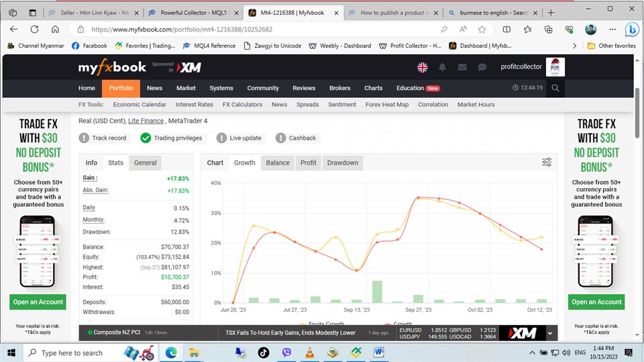Image resolution: width=644 pixels, height=362 pixels.
Task: Click the profitcollector avatar image
Action: pyautogui.click(x=555, y=67)
